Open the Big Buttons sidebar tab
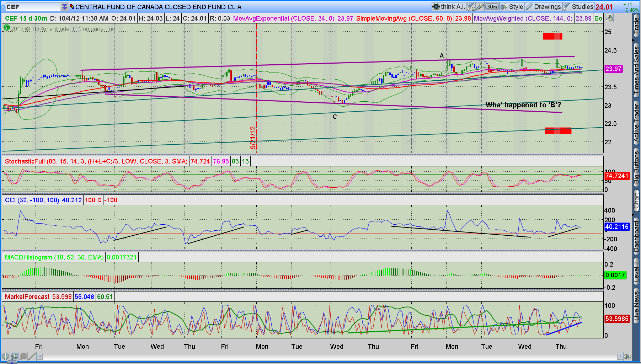 636,167
